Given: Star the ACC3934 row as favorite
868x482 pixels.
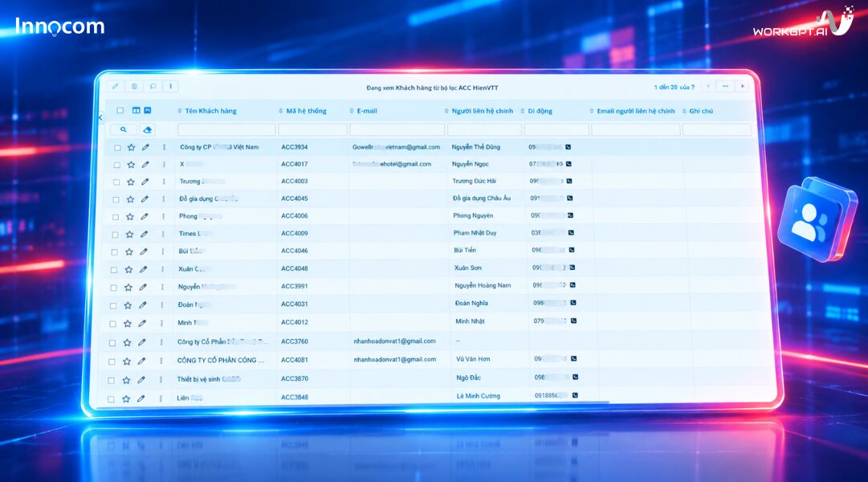Looking at the screenshot, I should (131, 147).
